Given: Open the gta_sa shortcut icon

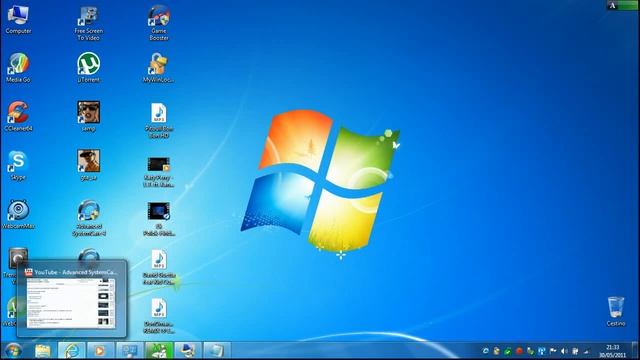Looking at the screenshot, I should click(89, 165).
